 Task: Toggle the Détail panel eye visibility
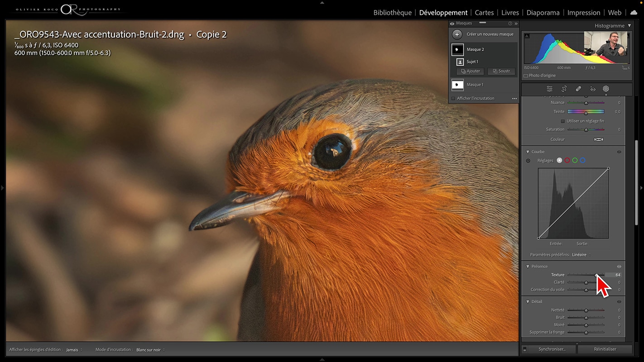619,301
